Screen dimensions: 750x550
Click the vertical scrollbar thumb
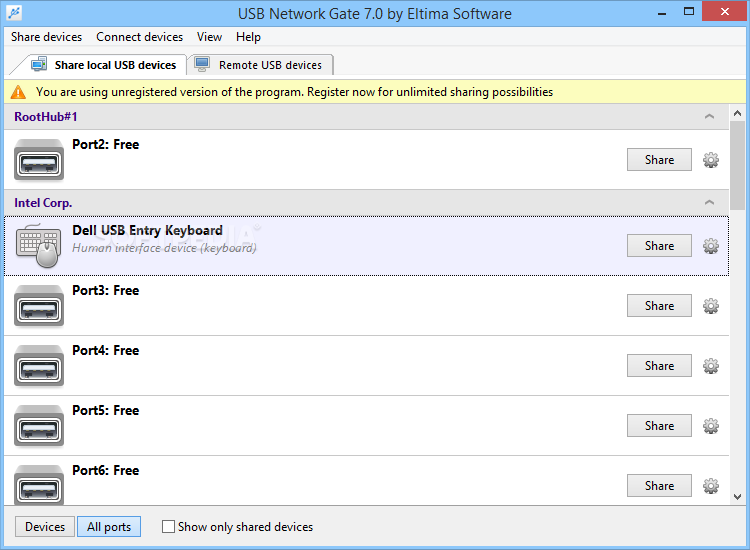pyautogui.click(x=737, y=165)
